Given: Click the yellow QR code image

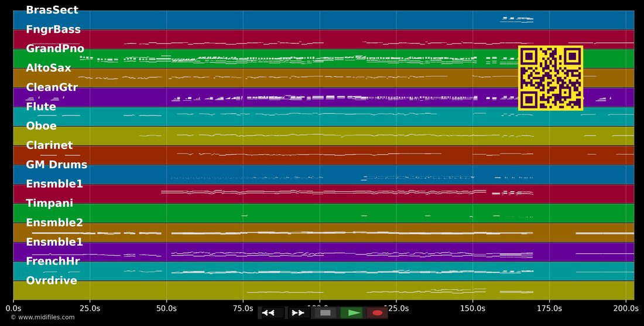Looking at the screenshot, I should click(x=550, y=78).
